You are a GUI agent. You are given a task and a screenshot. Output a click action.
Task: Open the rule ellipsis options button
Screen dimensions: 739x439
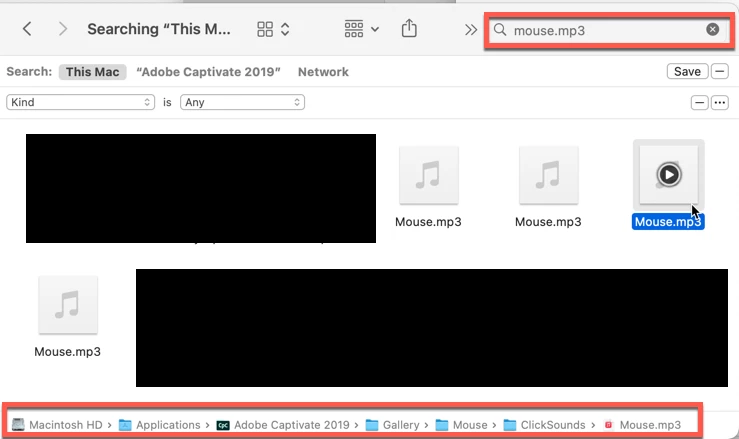point(720,102)
